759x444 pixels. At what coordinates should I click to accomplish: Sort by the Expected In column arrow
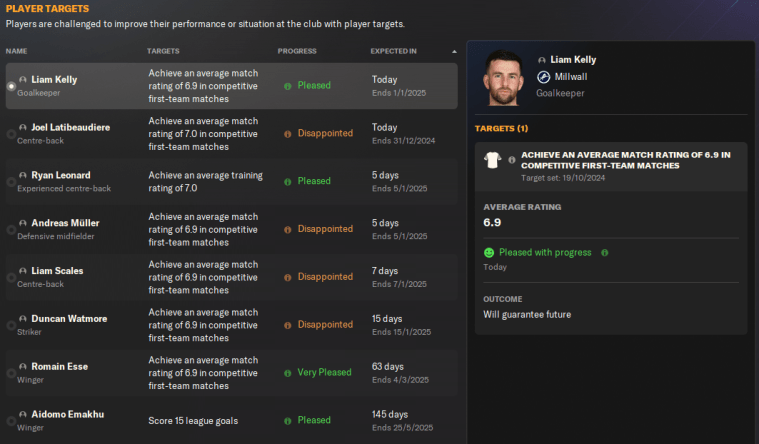point(455,50)
